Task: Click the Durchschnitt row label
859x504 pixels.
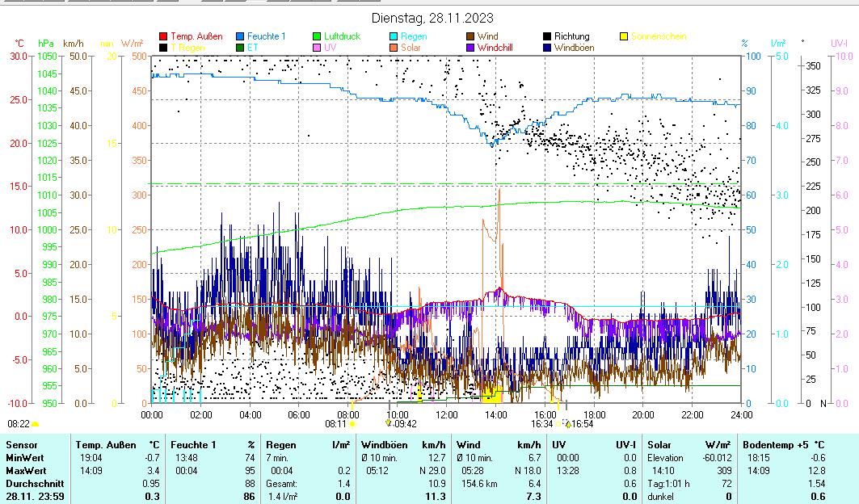Action: pos(31,483)
